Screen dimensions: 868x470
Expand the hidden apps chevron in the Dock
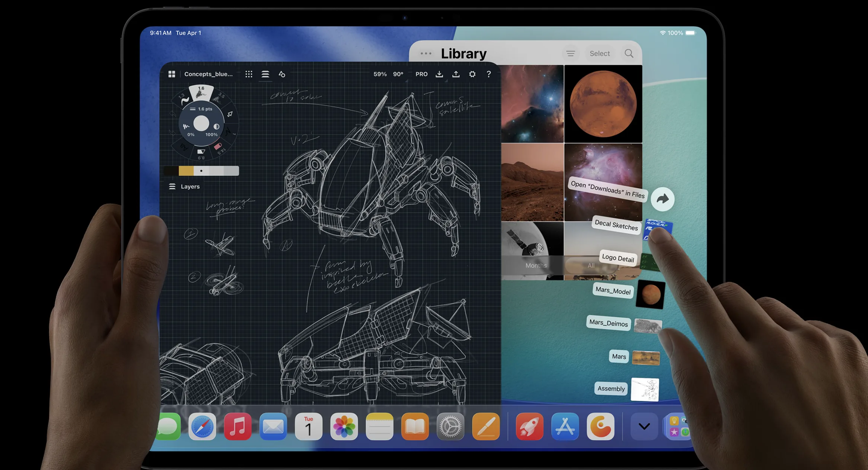644,426
